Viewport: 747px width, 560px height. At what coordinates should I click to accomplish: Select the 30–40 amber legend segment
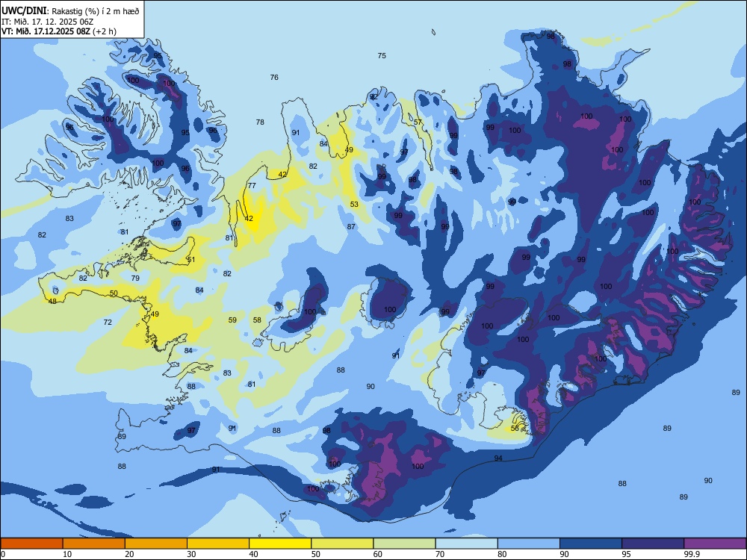(218, 544)
